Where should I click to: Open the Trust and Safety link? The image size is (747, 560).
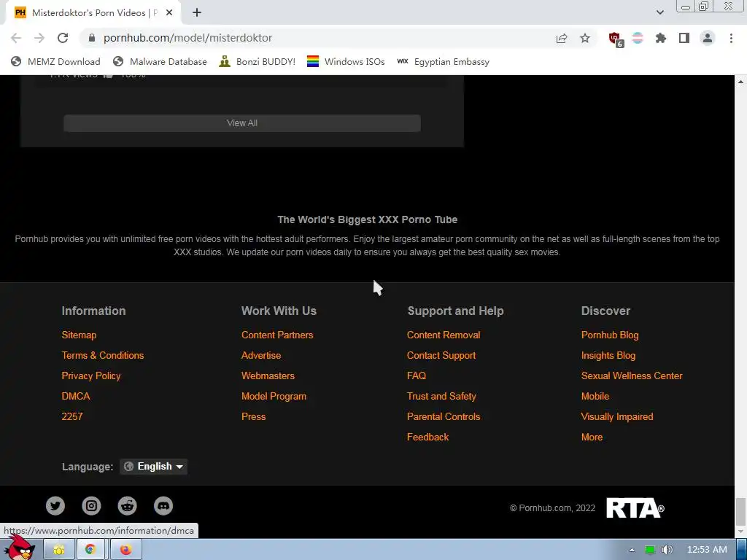click(x=441, y=396)
